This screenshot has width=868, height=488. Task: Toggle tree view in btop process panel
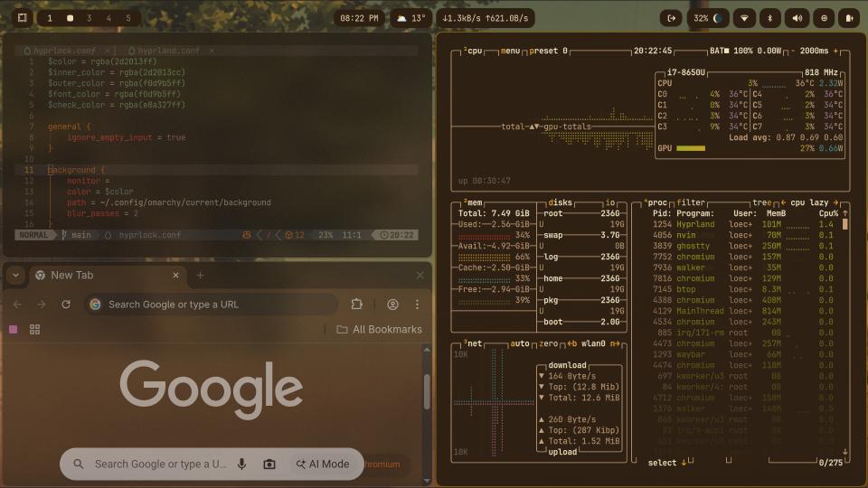tap(761, 203)
